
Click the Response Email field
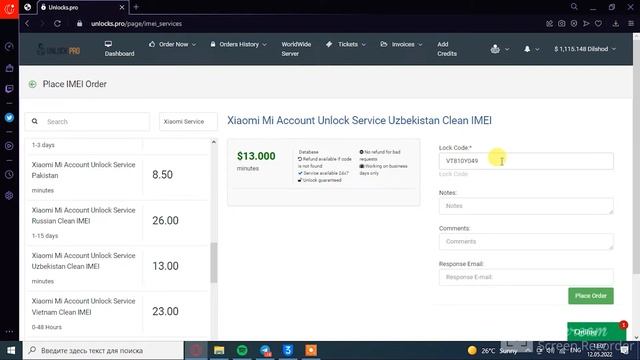coord(526,277)
